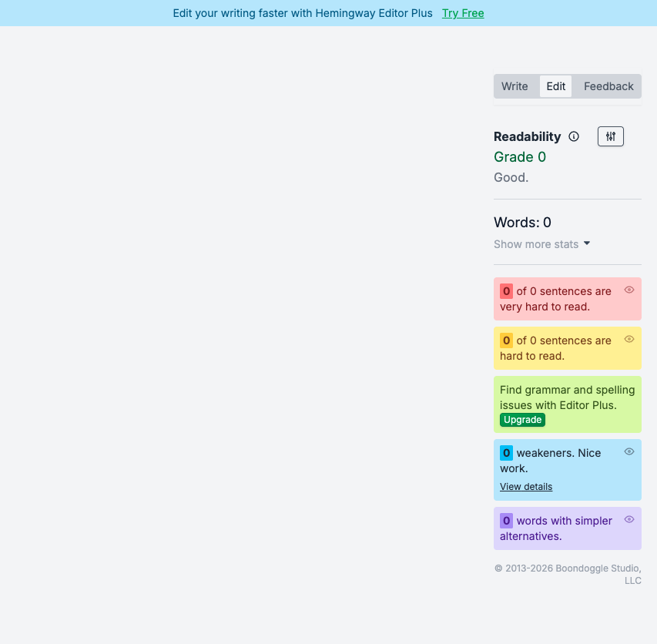Click the green Upgrade button
657x644 pixels.
pyautogui.click(x=522, y=419)
